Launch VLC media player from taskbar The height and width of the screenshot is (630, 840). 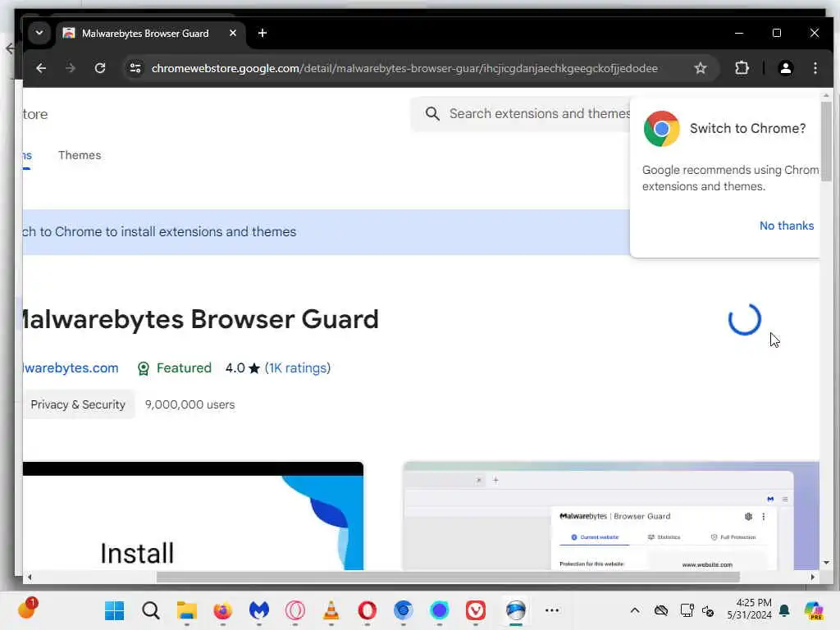coord(331,610)
